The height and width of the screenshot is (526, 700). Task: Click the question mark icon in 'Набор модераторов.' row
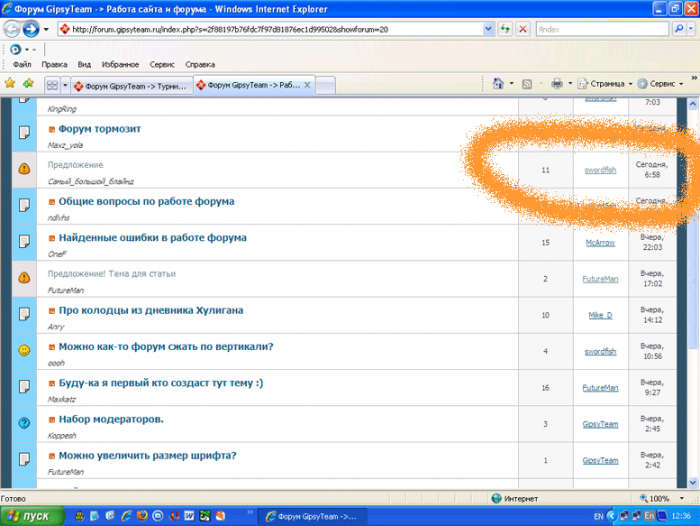(24, 423)
